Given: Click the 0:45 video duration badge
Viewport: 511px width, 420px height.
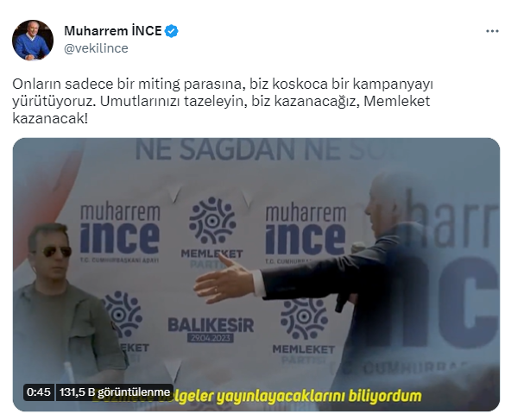Looking at the screenshot, I should pos(39,392).
